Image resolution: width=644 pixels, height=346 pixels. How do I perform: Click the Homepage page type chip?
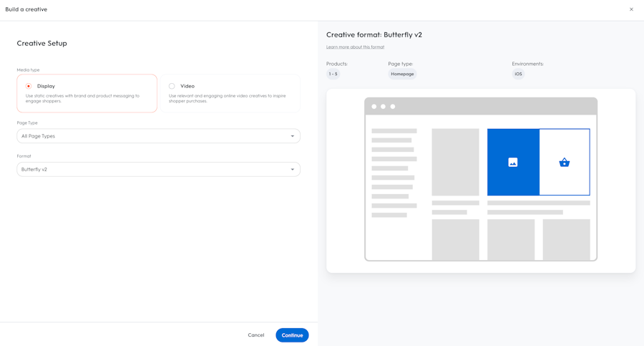click(402, 74)
